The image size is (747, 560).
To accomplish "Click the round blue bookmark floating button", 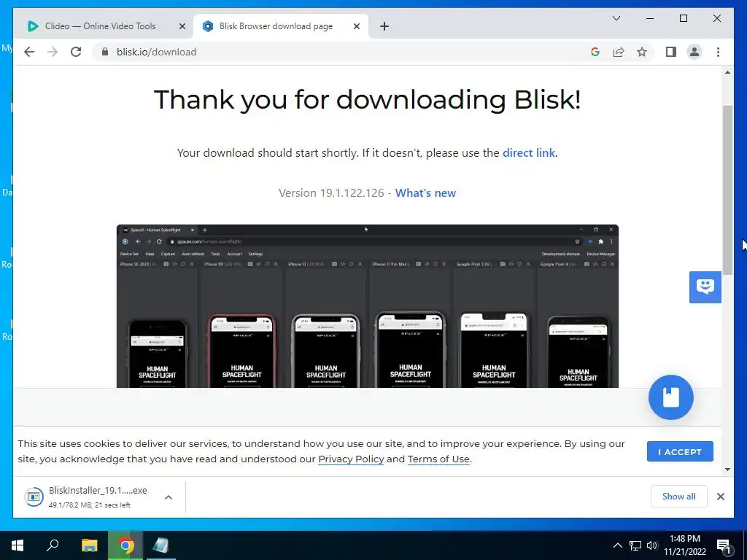I will click(x=671, y=397).
